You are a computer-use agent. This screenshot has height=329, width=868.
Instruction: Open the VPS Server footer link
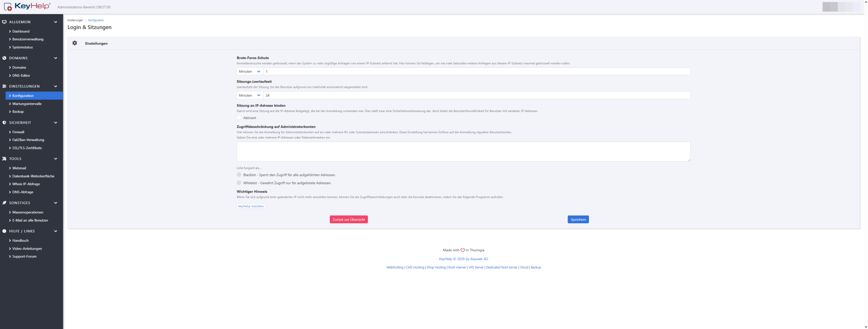[x=476, y=268]
